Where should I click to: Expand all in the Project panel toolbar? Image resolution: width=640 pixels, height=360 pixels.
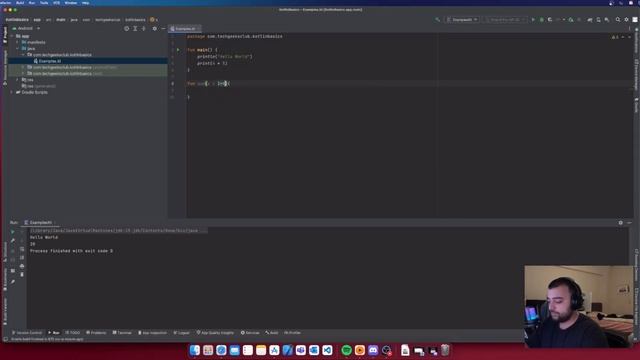click(x=135, y=29)
